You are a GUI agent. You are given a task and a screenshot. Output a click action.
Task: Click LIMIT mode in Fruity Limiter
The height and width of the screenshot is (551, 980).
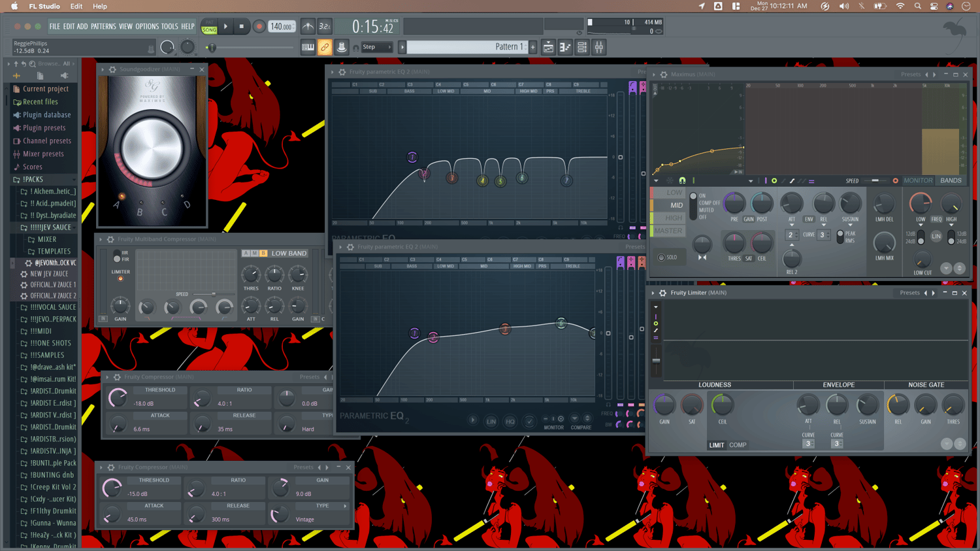[x=717, y=445]
